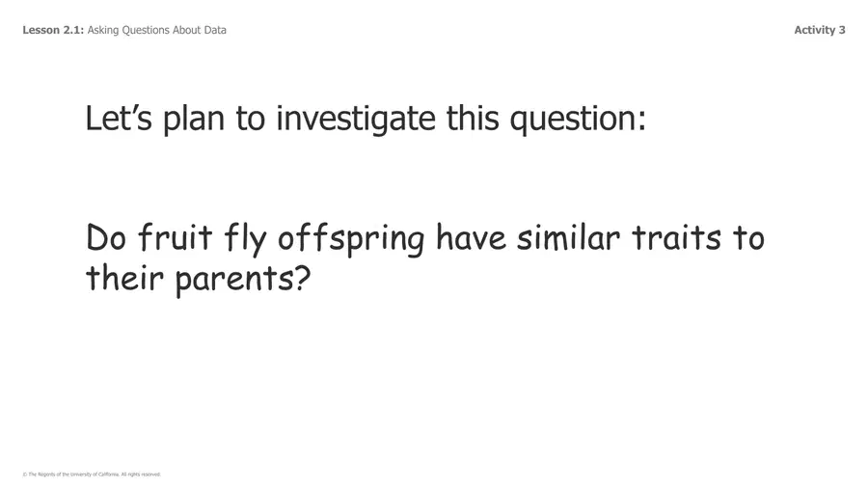Click the 'Lesson 2.1:' bold label
Image resolution: width=868 pixels, height=488 pixels.
(53, 30)
